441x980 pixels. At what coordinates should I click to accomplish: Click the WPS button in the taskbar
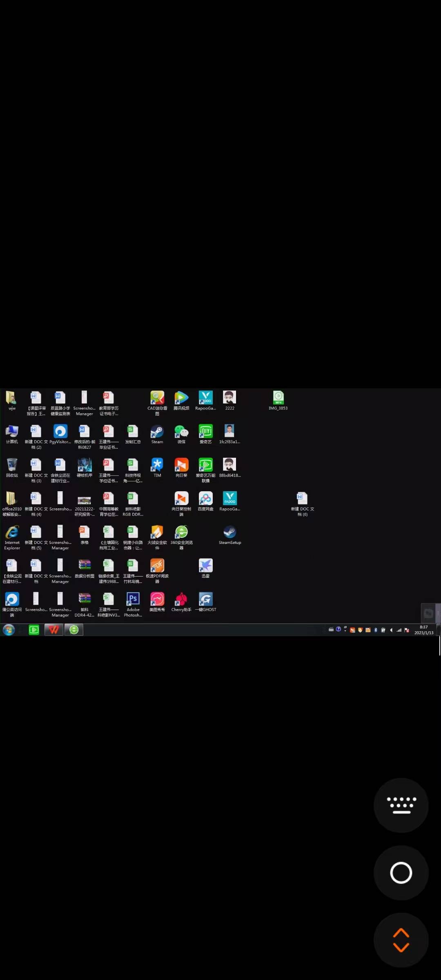54,630
